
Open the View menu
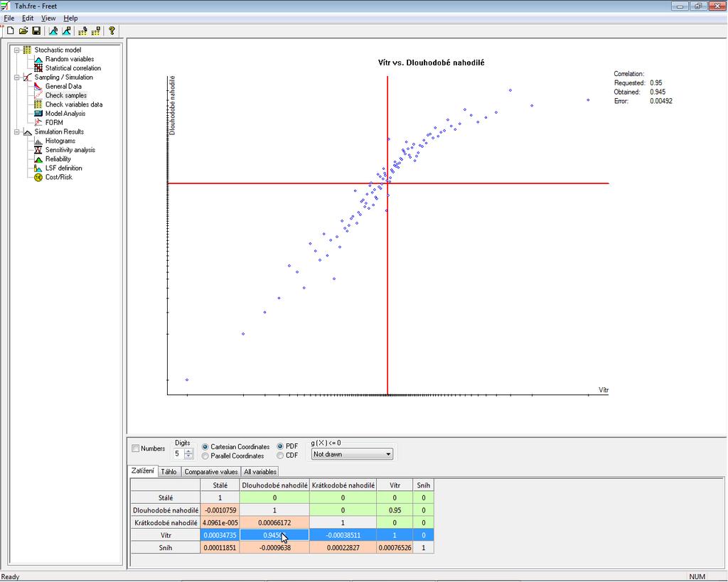coord(48,18)
